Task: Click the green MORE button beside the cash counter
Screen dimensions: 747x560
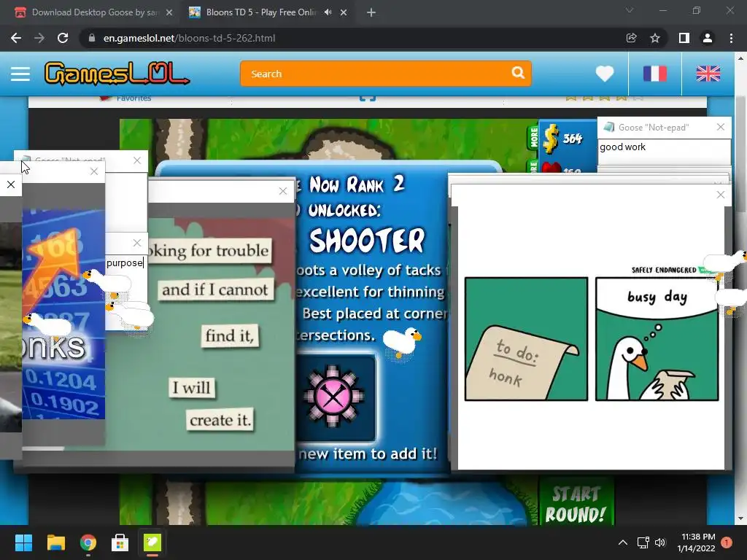Action: click(x=533, y=139)
